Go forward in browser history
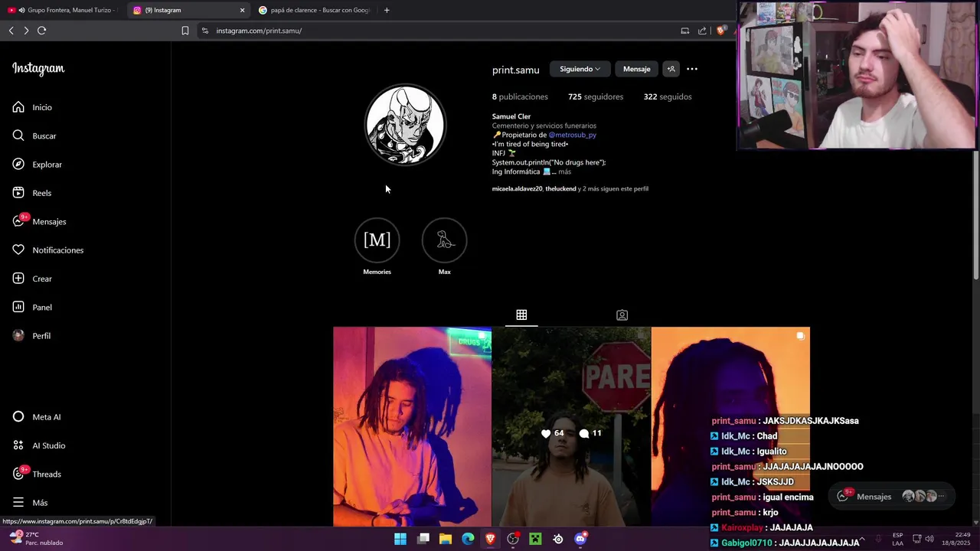The height and width of the screenshot is (551, 980). point(26,31)
